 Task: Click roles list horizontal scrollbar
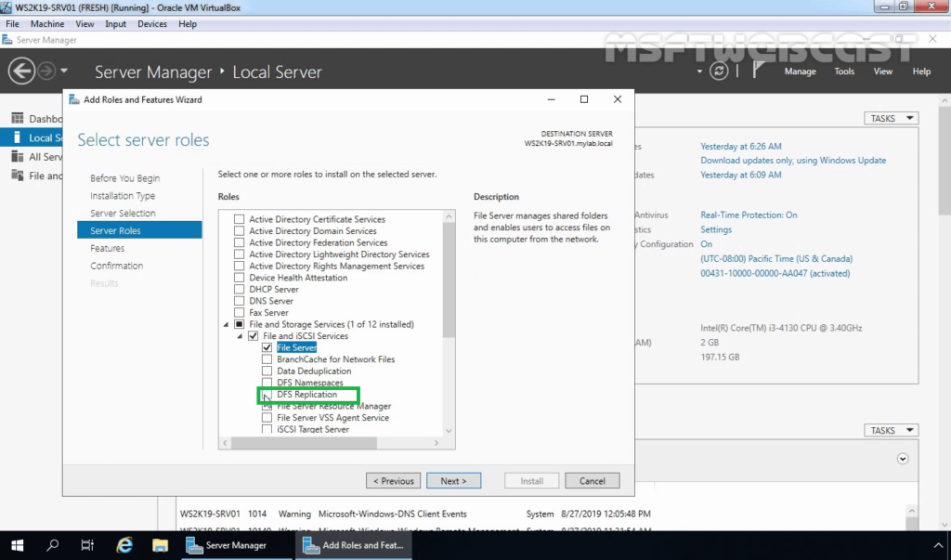[x=304, y=443]
